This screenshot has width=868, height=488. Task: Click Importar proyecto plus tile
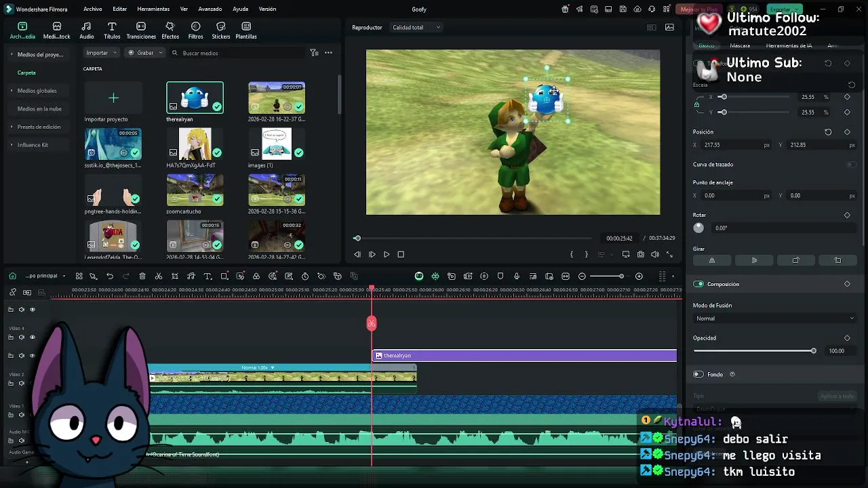113,98
